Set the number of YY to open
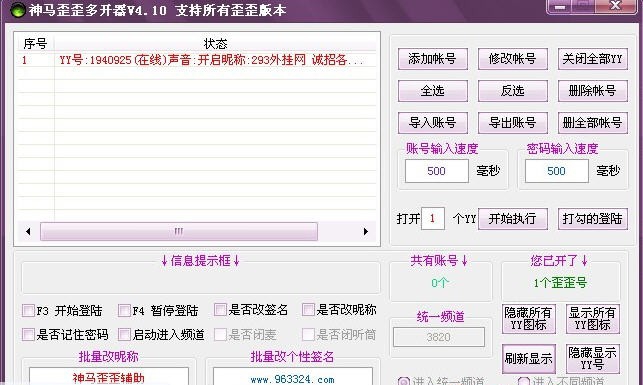Viewport: 643px width, 385px height. pos(433,219)
